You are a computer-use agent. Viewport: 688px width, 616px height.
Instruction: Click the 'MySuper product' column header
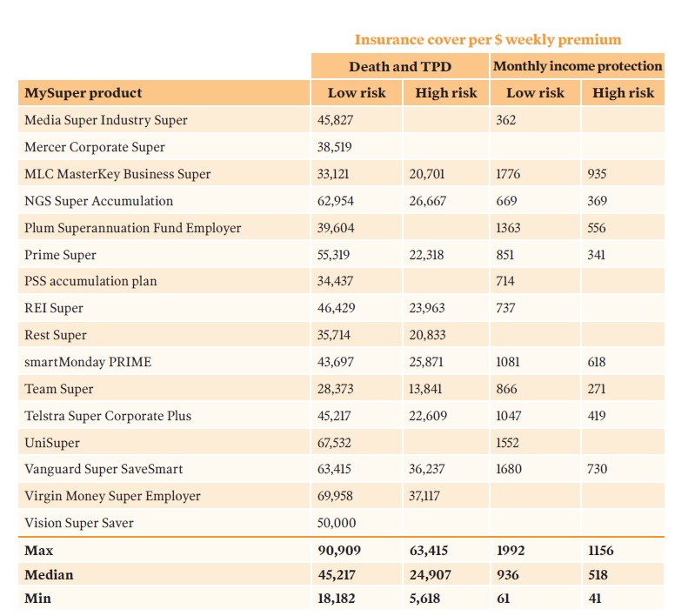[83, 93]
